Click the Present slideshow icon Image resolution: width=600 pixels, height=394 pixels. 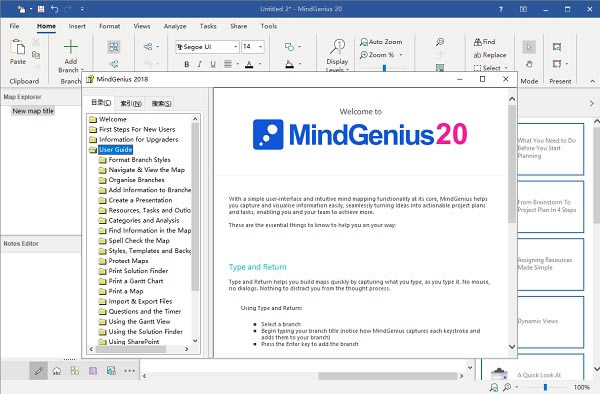557,47
